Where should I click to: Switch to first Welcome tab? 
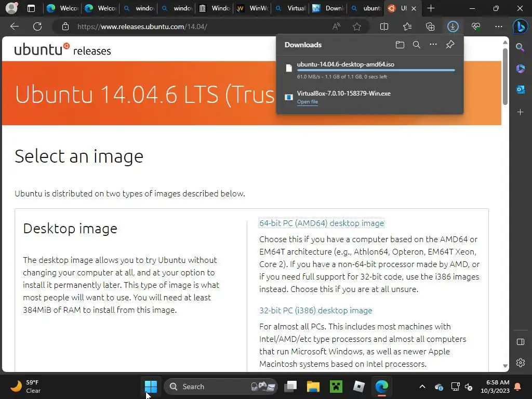pos(62,8)
